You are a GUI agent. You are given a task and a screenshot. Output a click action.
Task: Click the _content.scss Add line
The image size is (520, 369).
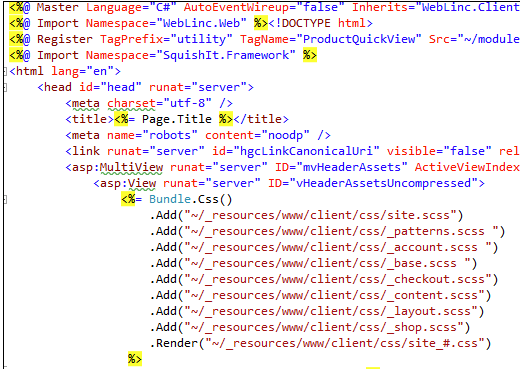(x=321, y=295)
